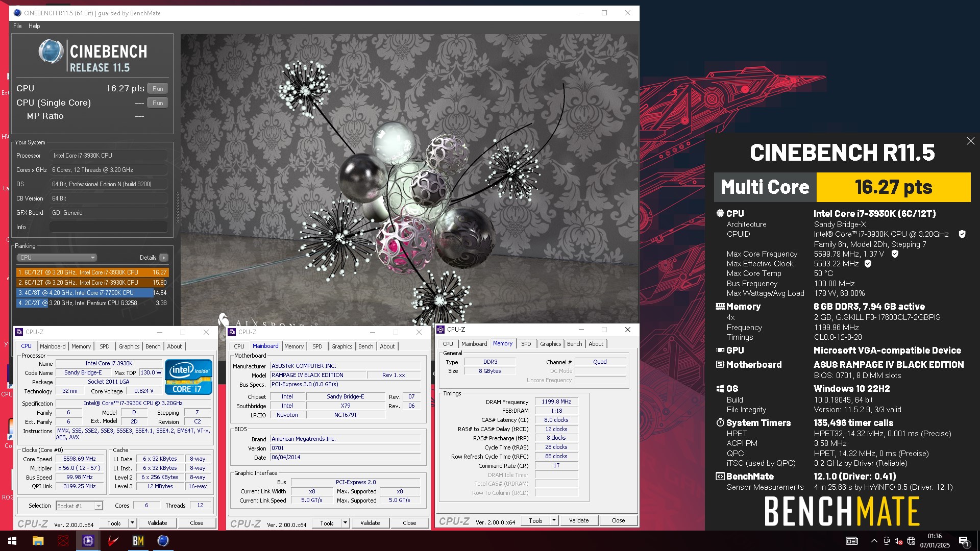Expand Tools dropdown arrow in middle CPU-Z
Image resolution: width=980 pixels, height=551 pixels.
point(346,523)
